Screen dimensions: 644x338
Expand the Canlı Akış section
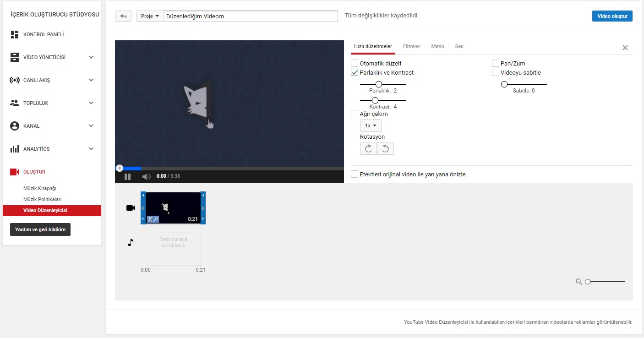point(91,80)
